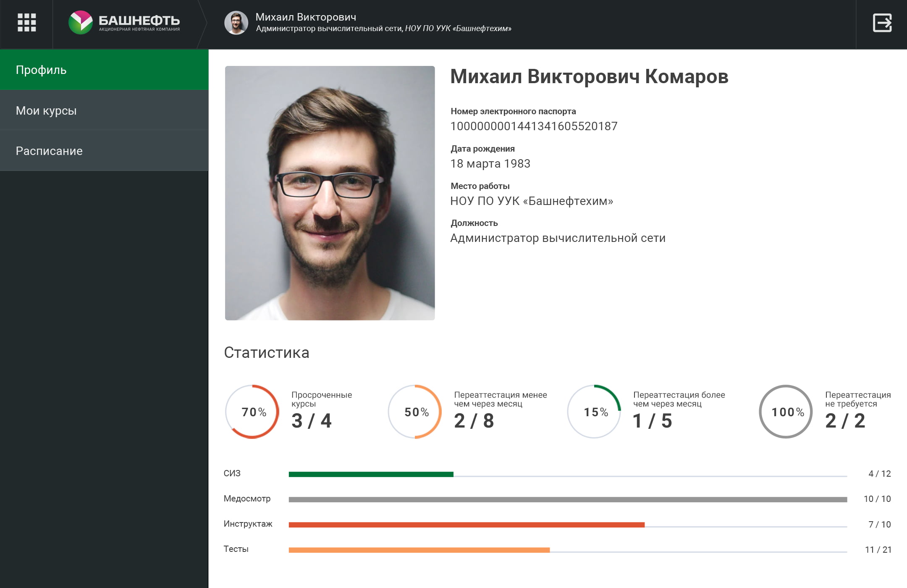
Task: Open the apps grid menu icon
Action: point(26,23)
